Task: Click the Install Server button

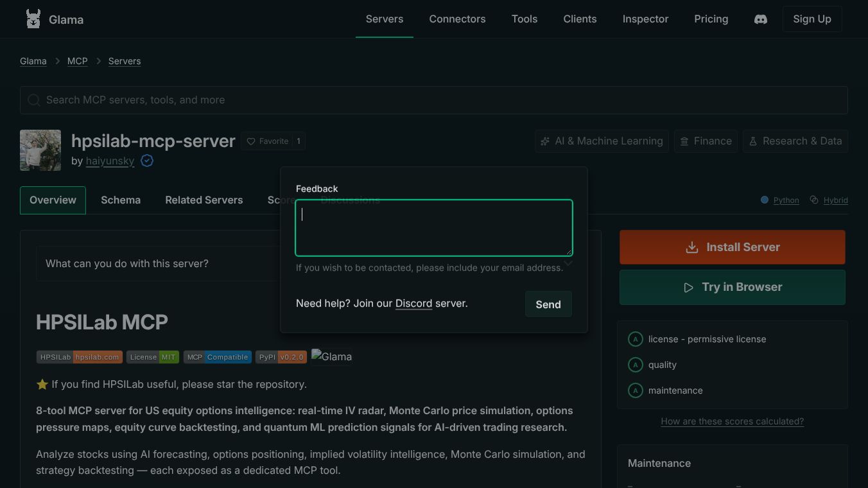Action: pyautogui.click(x=733, y=247)
